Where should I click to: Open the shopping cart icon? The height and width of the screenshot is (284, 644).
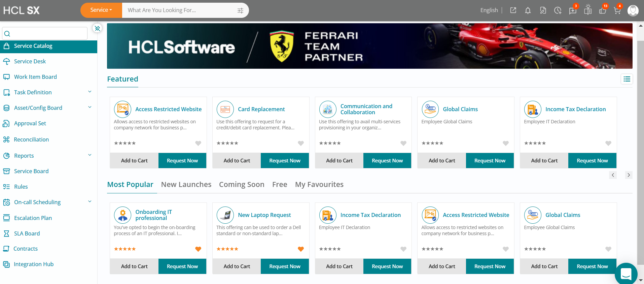(617, 10)
